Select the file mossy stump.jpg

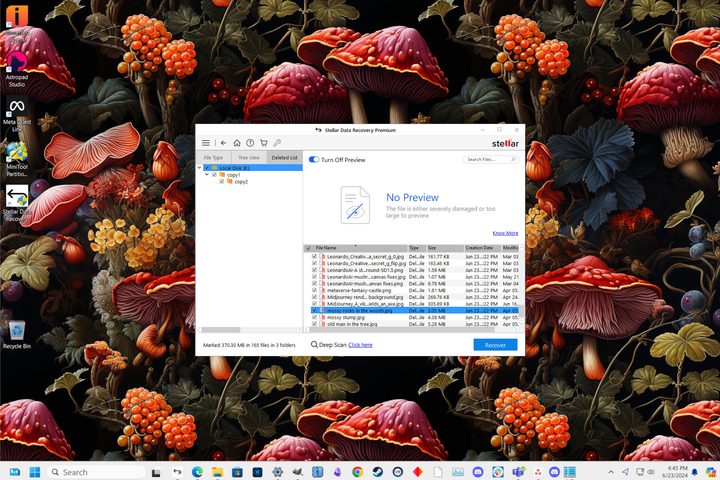[346, 317]
